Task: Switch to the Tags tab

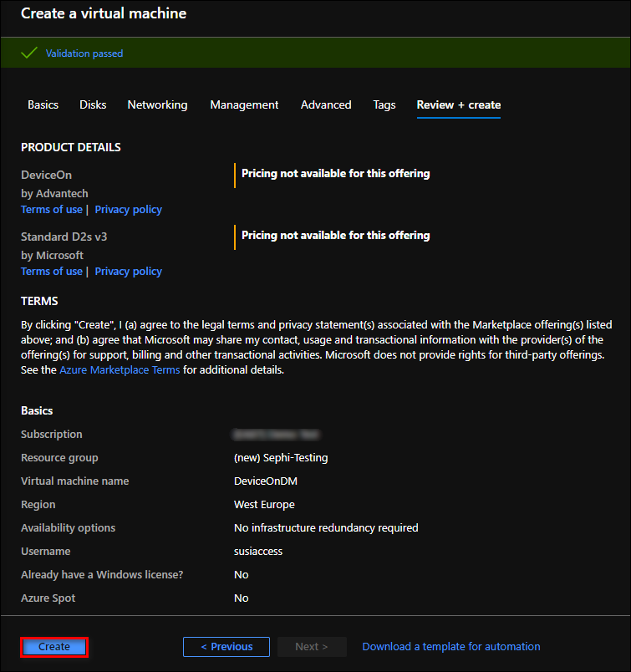Action: pos(384,104)
